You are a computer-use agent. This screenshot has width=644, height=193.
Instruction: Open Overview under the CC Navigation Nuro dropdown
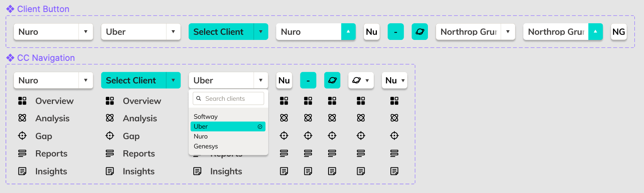pos(46,101)
